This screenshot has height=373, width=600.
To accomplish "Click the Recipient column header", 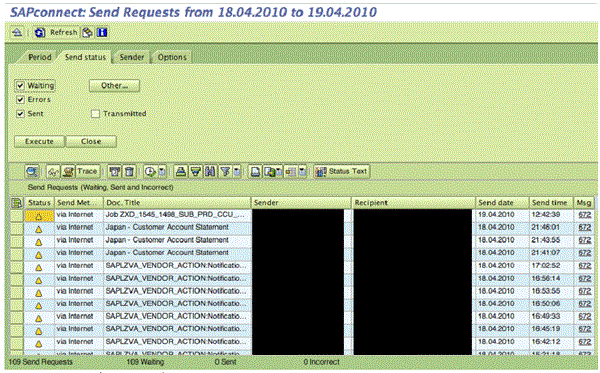I will [x=414, y=203].
